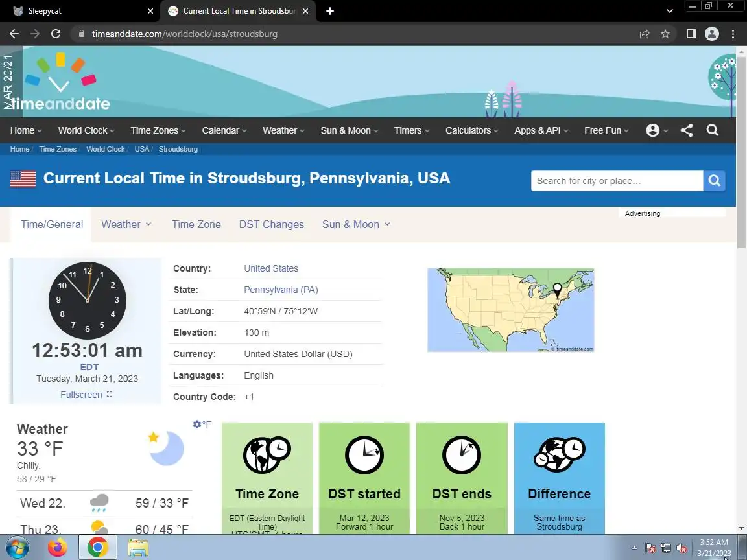The height and width of the screenshot is (560, 747).
Task: Click the Difference globe-clocks icon
Action: point(560,454)
